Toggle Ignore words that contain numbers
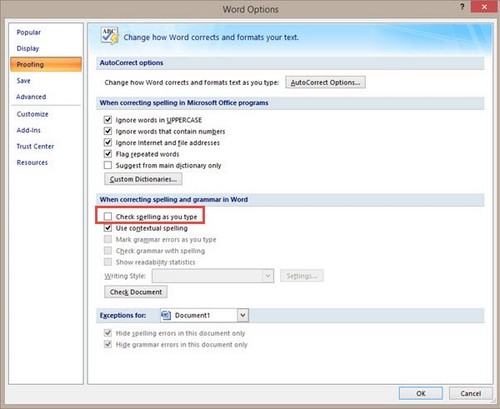 [x=108, y=131]
